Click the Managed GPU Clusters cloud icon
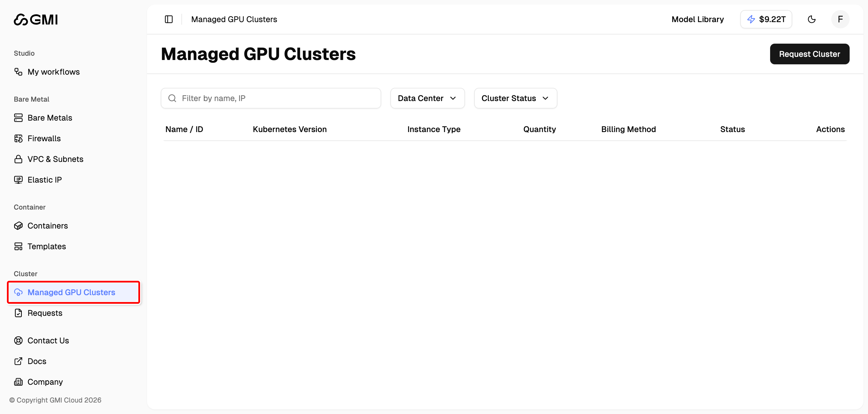This screenshot has height=414, width=868. coord(19,292)
